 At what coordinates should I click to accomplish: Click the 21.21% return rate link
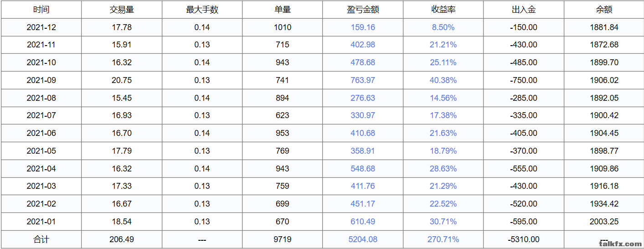click(x=443, y=45)
